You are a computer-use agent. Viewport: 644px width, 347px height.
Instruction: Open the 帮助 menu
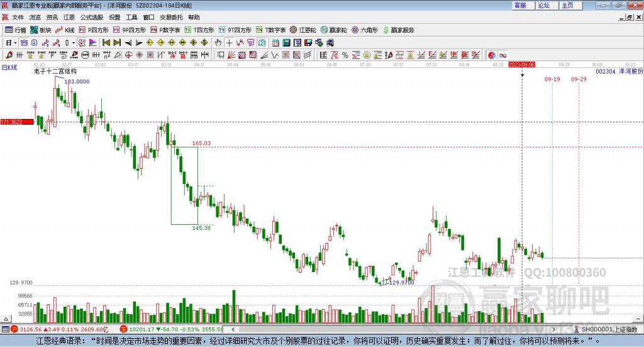point(194,17)
